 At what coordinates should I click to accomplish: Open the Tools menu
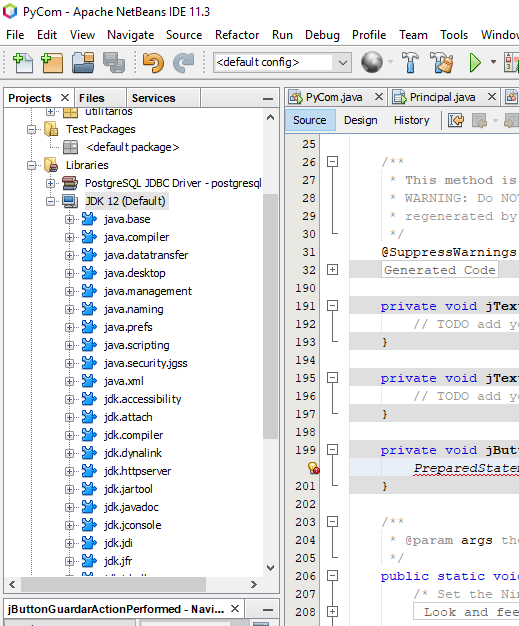click(454, 35)
